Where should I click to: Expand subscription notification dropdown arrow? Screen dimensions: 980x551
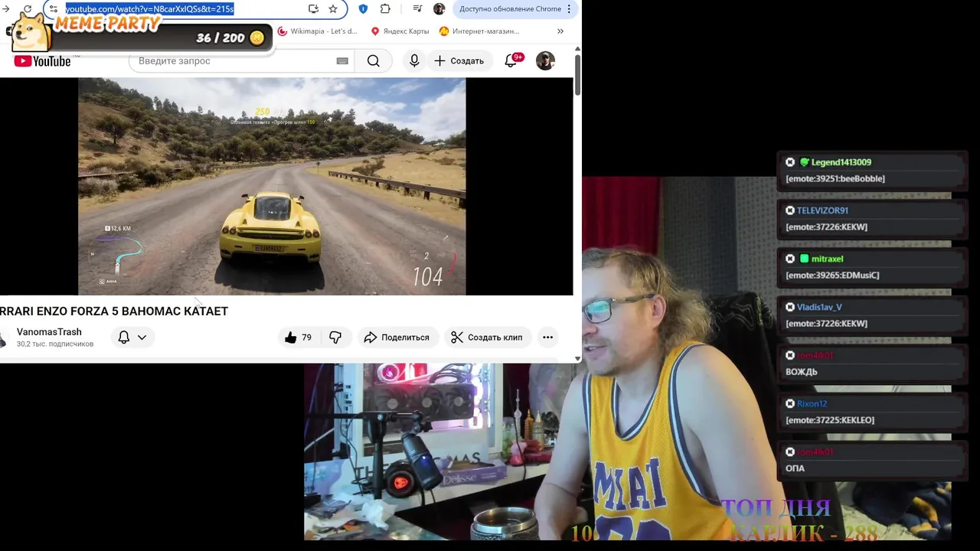tap(142, 337)
